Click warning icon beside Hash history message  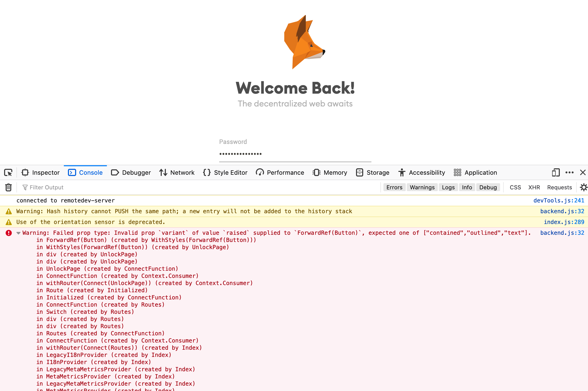coord(9,211)
